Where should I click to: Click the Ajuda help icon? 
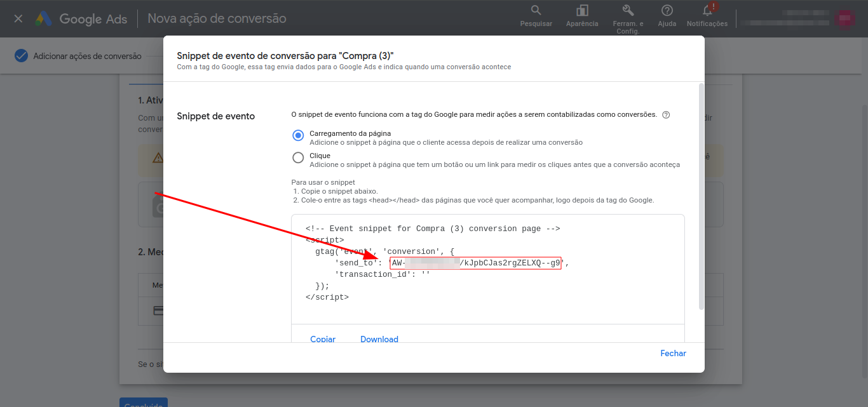[667, 11]
